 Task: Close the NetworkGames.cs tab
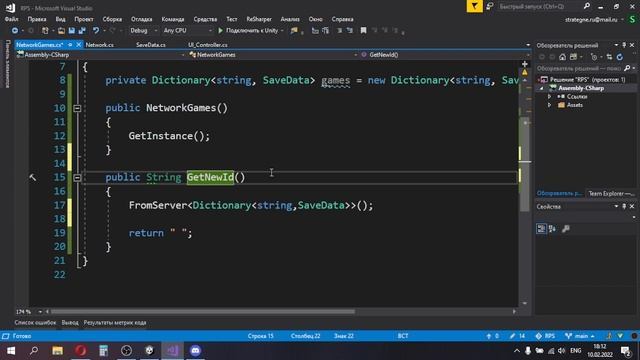tap(79, 45)
